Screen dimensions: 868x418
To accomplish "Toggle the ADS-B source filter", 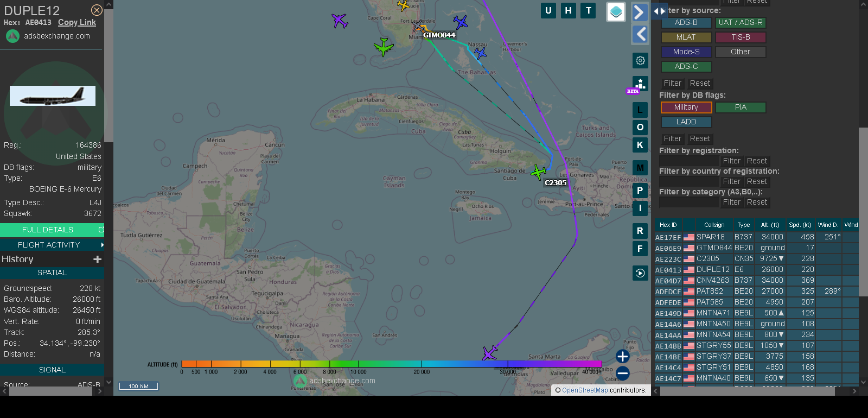I will (x=686, y=23).
